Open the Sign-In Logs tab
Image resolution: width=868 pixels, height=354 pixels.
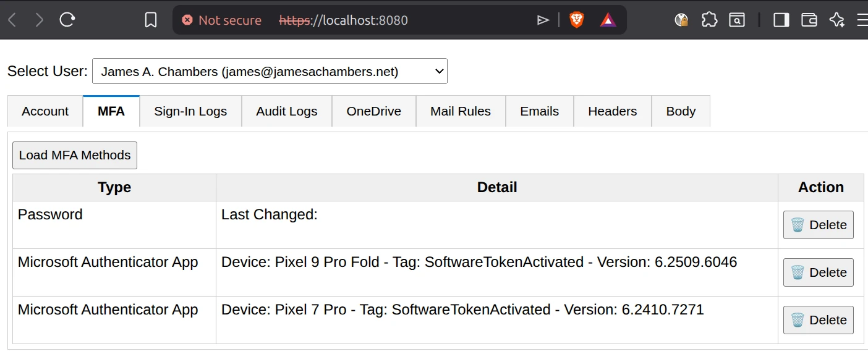coord(190,111)
